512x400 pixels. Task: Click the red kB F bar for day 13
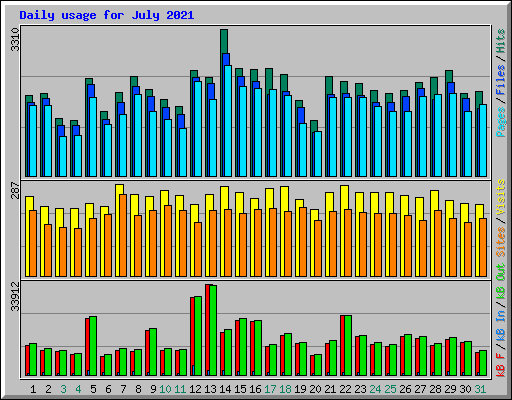click(x=208, y=330)
